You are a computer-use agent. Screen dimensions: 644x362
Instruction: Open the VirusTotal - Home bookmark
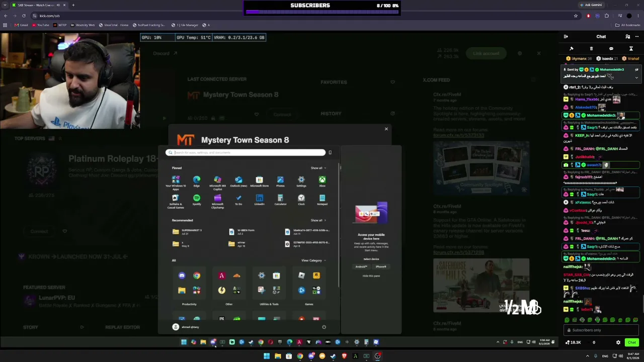coord(114,25)
